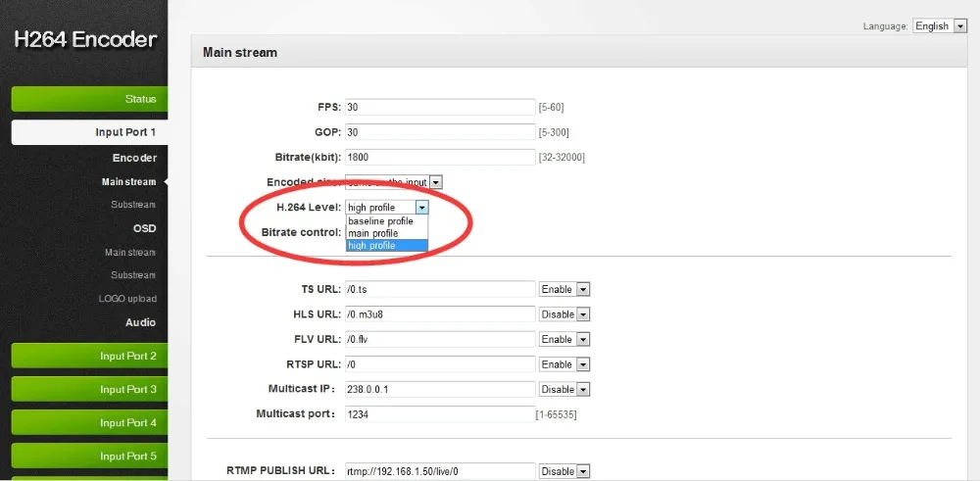This screenshot has width=980, height=481.
Task: Click the GOP input field
Action: (441, 132)
